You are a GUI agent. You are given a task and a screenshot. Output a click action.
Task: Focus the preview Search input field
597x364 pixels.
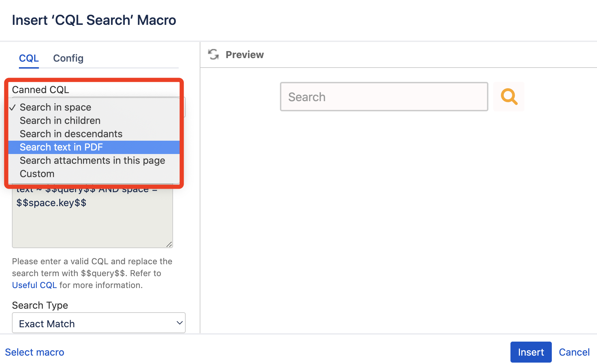pos(384,97)
